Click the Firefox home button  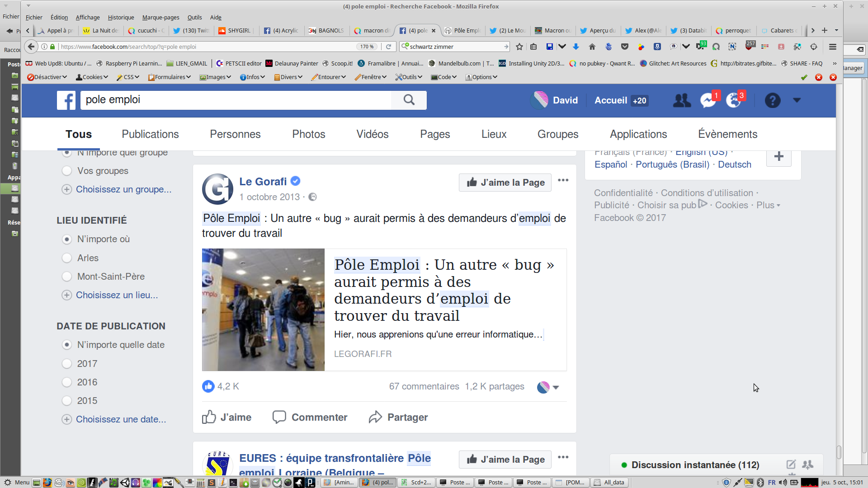coord(592,47)
